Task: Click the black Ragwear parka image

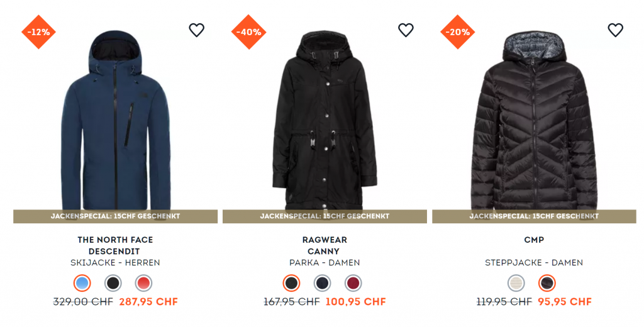Action: tap(325, 119)
